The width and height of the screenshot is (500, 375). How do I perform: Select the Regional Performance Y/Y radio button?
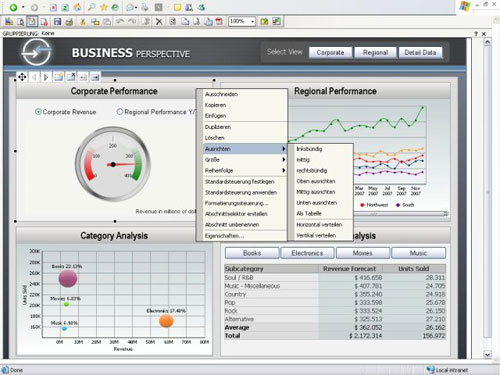(x=120, y=112)
